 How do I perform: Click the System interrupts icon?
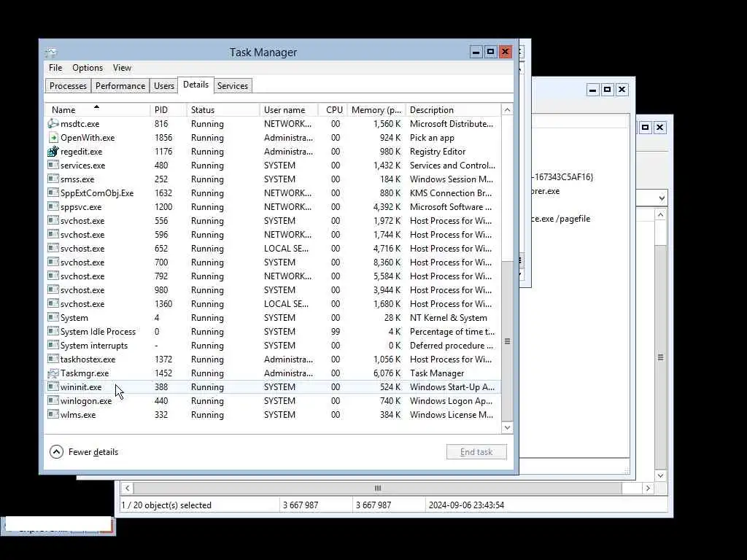pyautogui.click(x=53, y=344)
